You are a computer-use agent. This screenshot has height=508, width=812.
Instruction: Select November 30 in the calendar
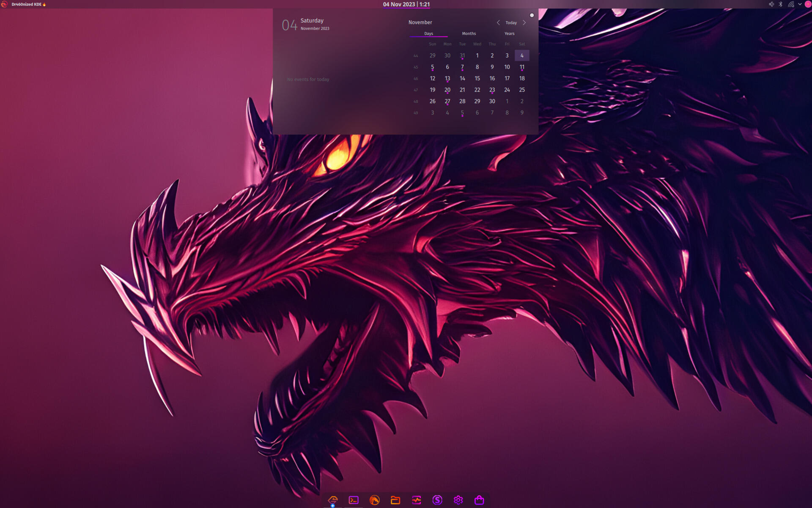pyautogui.click(x=492, y=101)
